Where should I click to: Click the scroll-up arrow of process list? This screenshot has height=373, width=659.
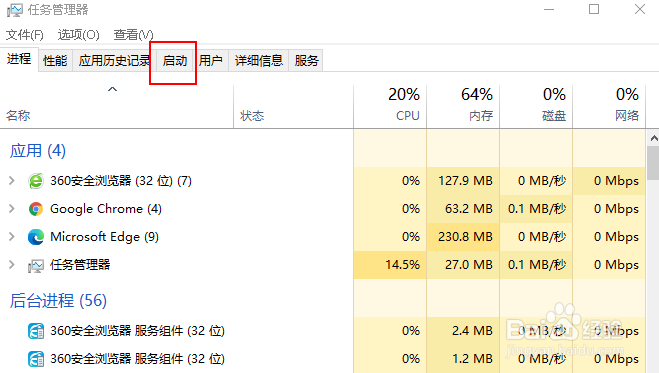coord(654,138)
